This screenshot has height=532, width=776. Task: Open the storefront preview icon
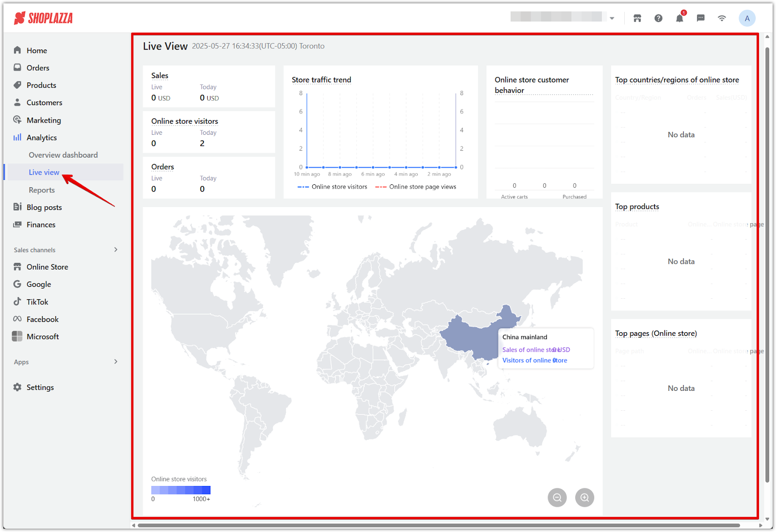click(637, 18)
